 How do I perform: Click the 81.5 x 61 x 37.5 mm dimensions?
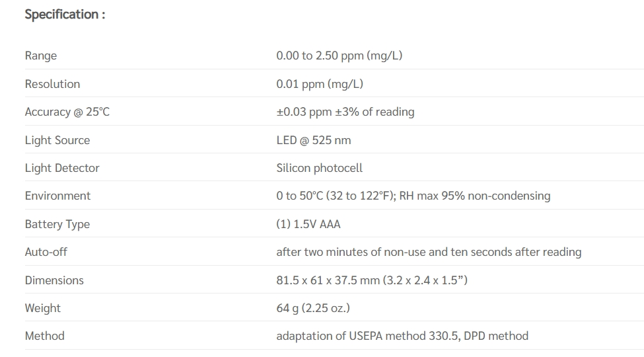tap(372, 280)
